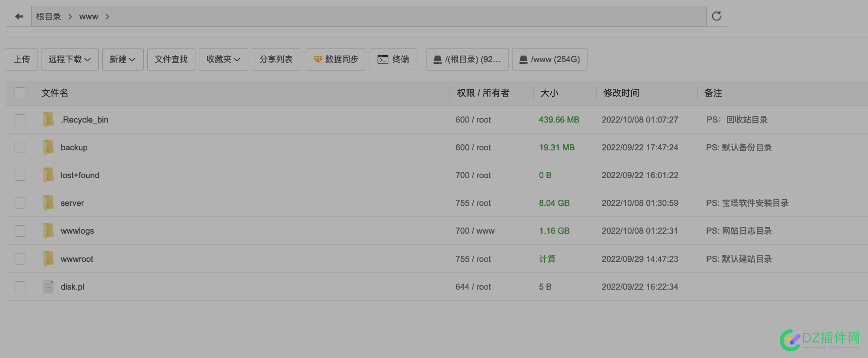This screenshot has height=358, width=868.
Task: Click remark PS: 默认备份目录
Action: [x=739, y=147]
